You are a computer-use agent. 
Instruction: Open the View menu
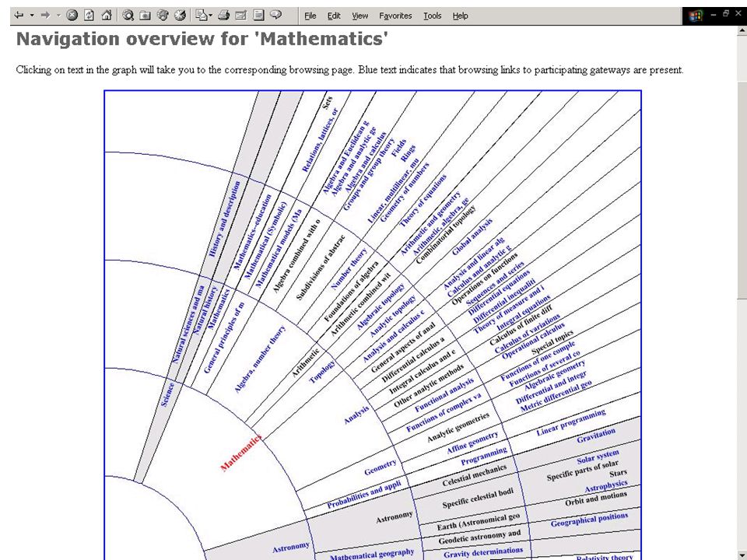click(x=359, y=16)
